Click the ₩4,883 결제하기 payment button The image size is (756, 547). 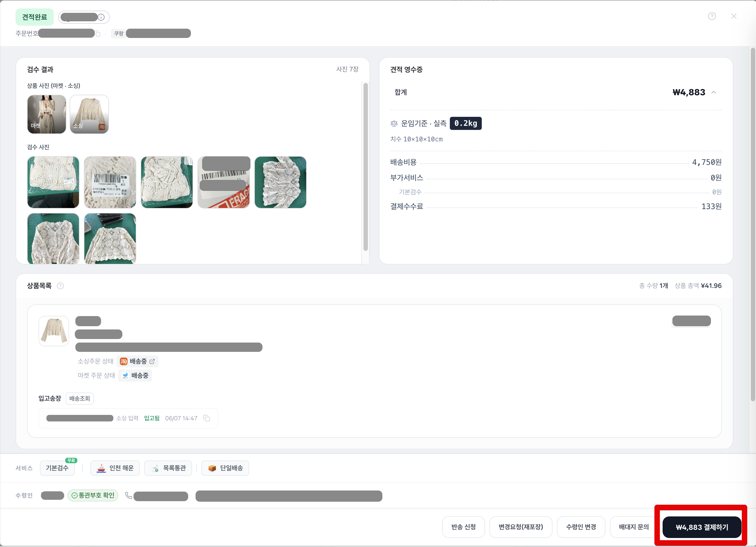[702, 527]
